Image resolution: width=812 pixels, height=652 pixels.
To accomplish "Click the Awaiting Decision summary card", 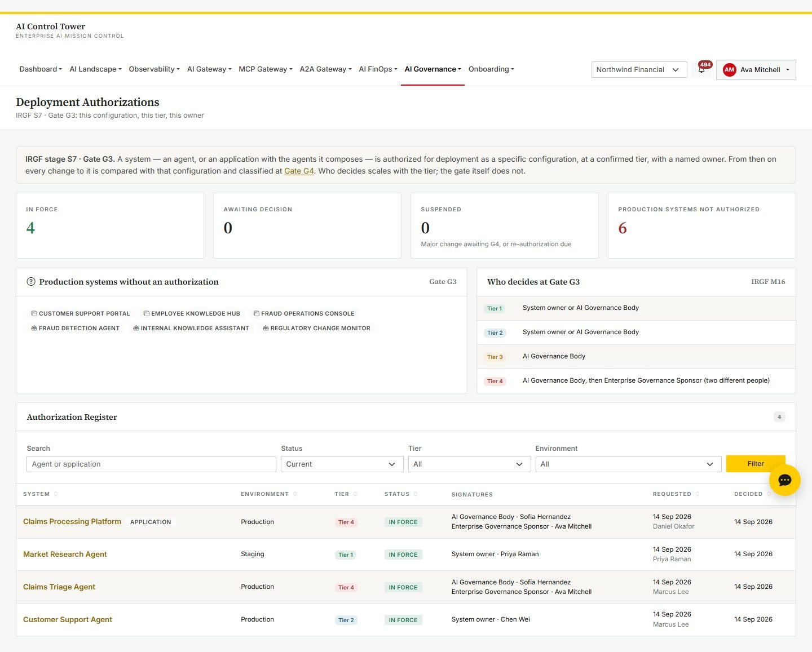I will (307, 226).
